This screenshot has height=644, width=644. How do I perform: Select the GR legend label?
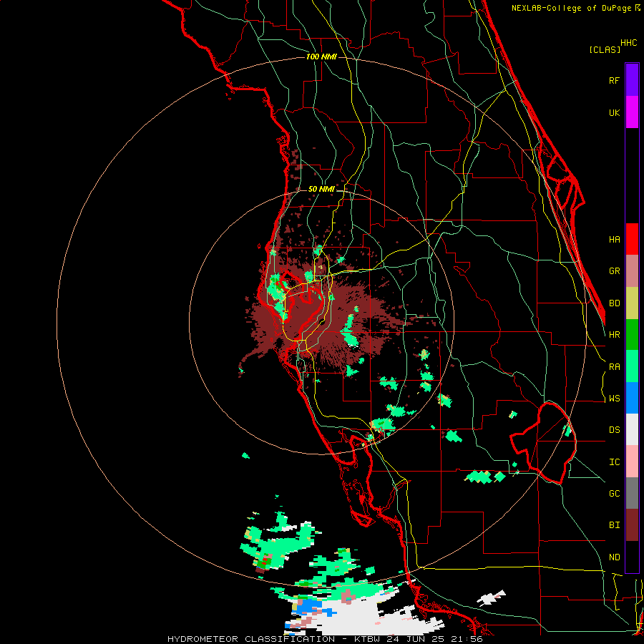click(x=614, y=271)
